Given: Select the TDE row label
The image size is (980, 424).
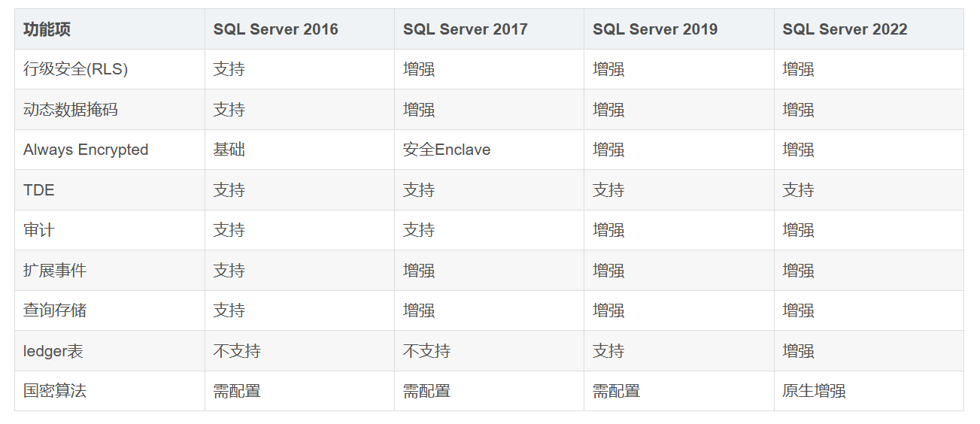Looking at the screenshot, I should (x=39, y=190).
